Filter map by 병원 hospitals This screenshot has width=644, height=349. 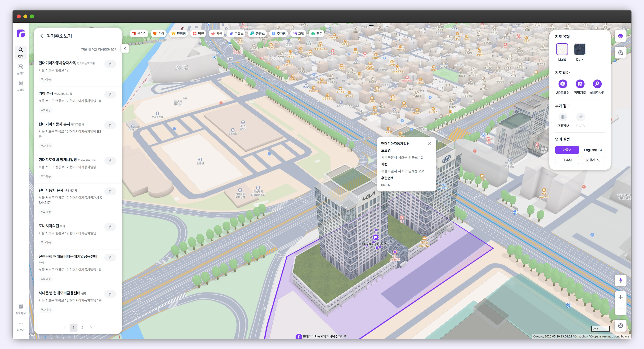coord(198,34)
